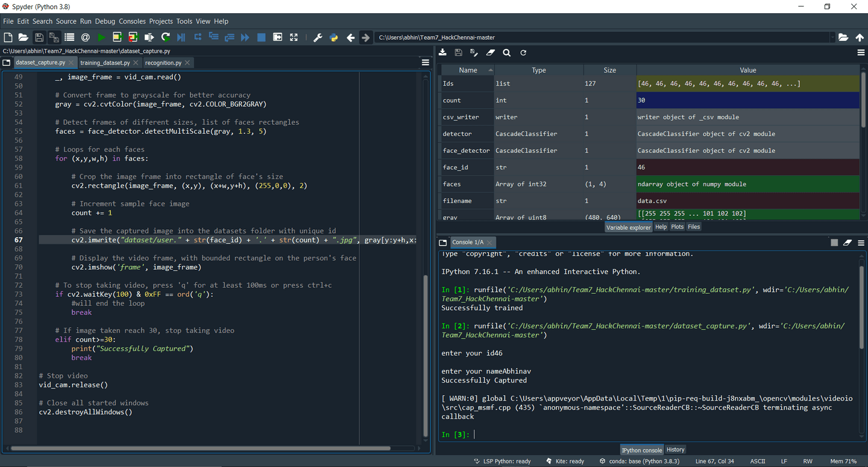Refresh the variables list icon
The width and height of the screenshot is (868, 467).
click(x=523, y=52)
